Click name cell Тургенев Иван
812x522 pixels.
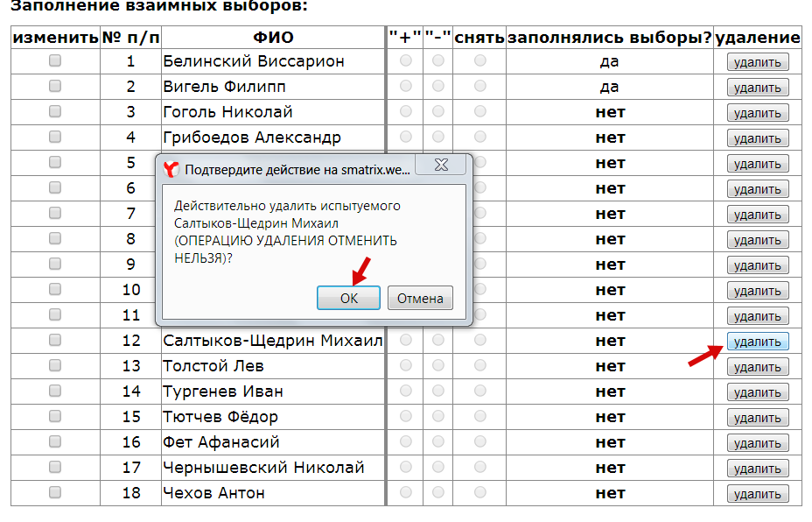point(223,391)
